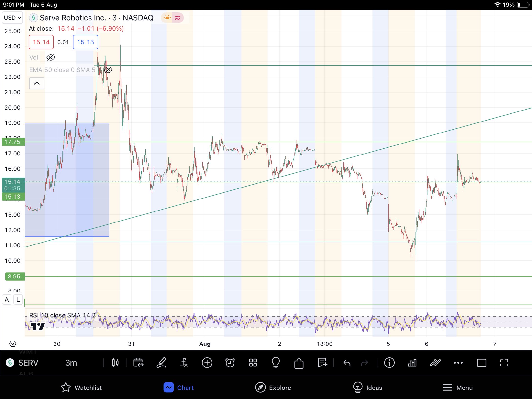Image resolution: width=532 pixels, height=399 pixels.
Task: Tap the EMA 50 close legend label
Action: tap(62, 70)
